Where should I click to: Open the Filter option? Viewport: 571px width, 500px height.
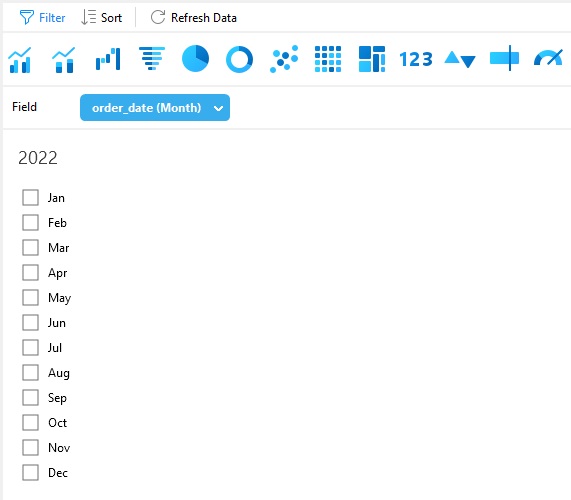[42, 17]
